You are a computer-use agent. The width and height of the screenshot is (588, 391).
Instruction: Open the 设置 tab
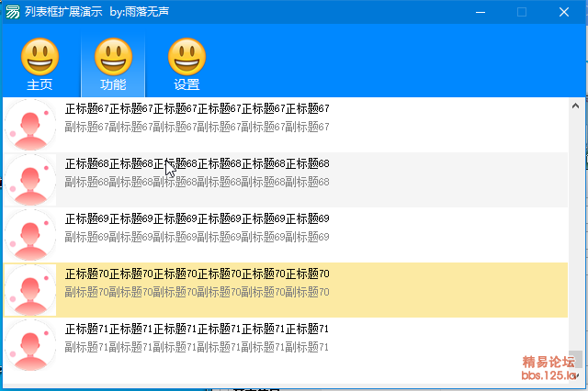coord(187,65)
